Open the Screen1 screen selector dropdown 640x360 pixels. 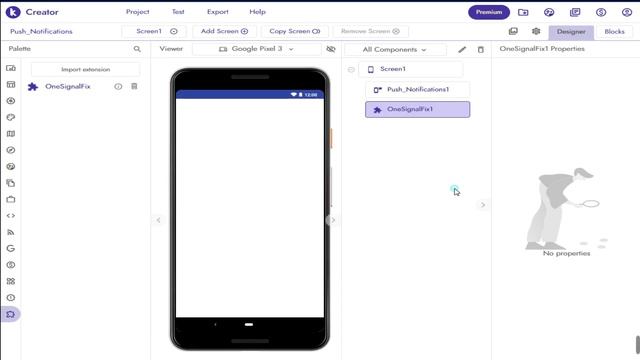click(x=154, y=31)
